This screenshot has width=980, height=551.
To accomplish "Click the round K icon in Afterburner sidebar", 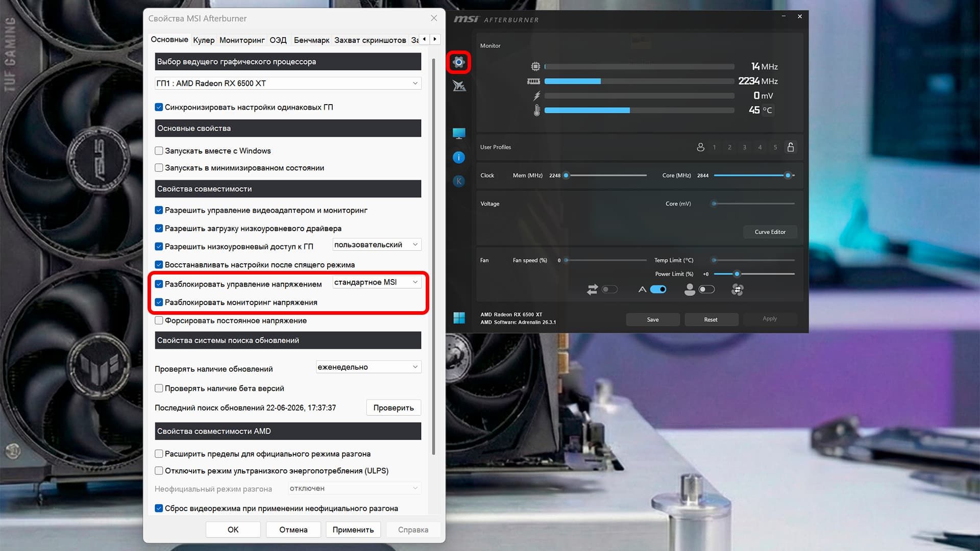I will tap(459, 181).
